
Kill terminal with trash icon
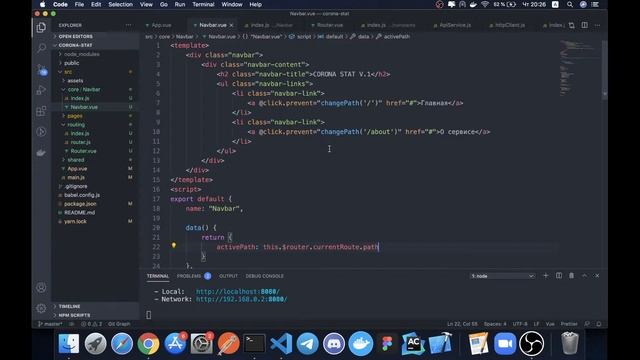click(x=571, y=276)
